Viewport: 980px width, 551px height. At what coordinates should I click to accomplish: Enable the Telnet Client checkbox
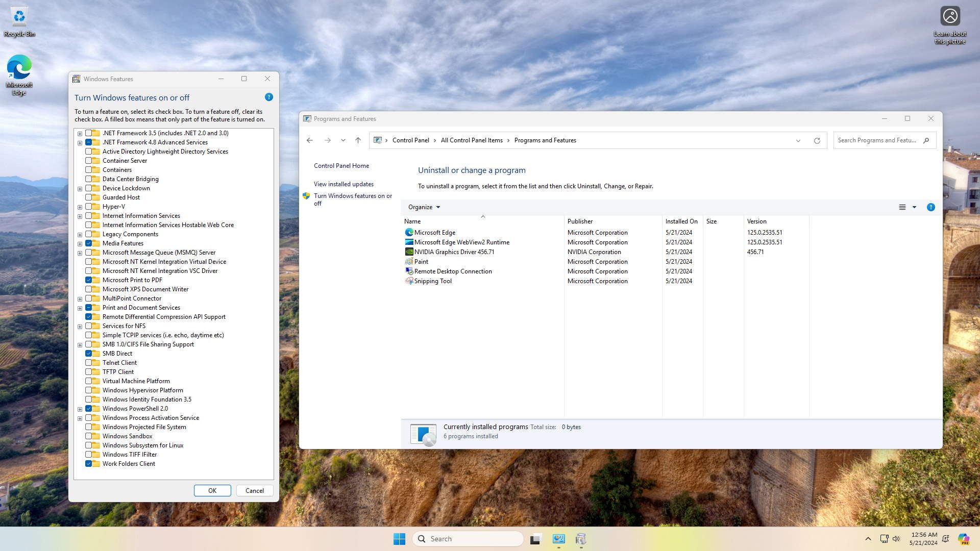click(x=89, y=363)
